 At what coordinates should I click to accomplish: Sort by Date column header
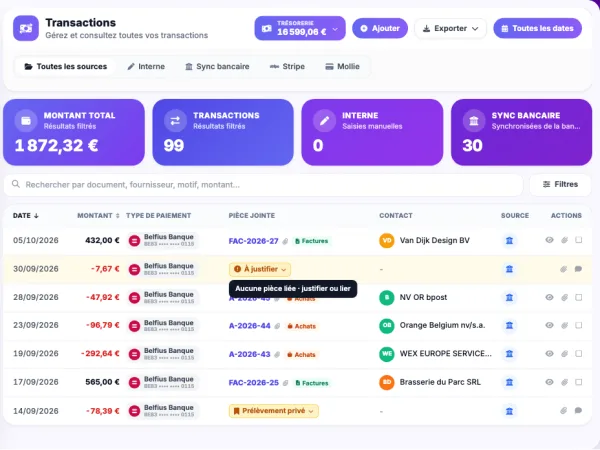(26, 216)
